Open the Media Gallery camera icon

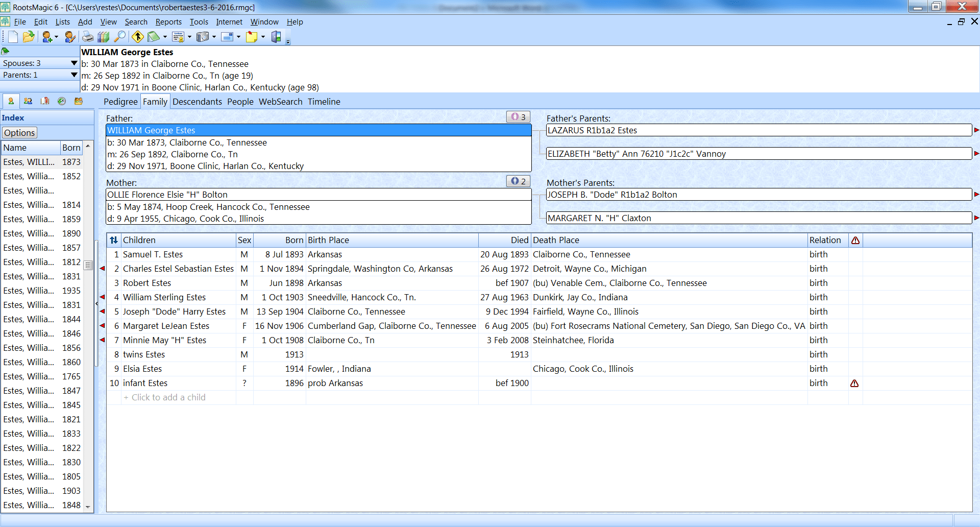point(203,37)
